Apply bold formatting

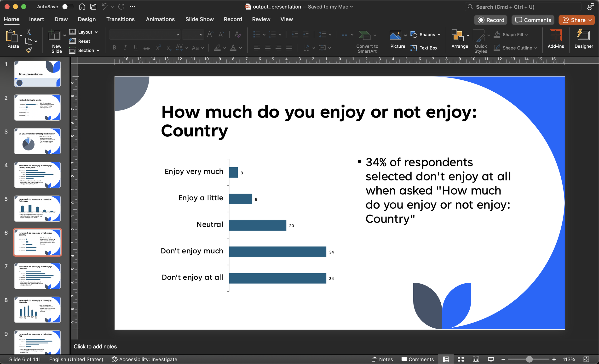tap(114, 48)
